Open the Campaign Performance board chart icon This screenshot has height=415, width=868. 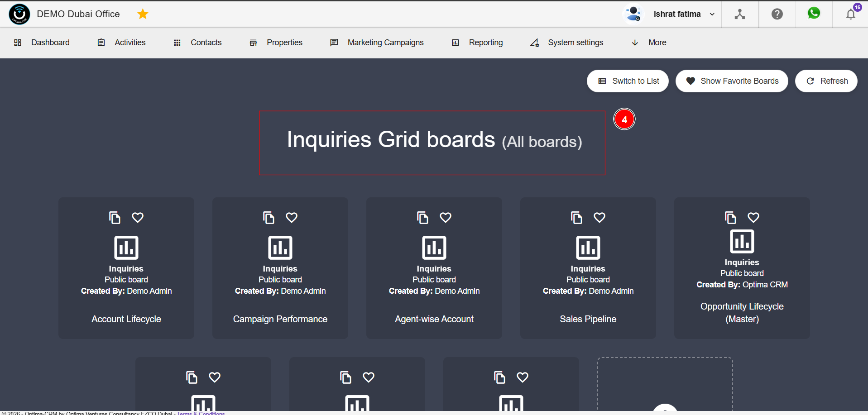click(x=280, y=248)
